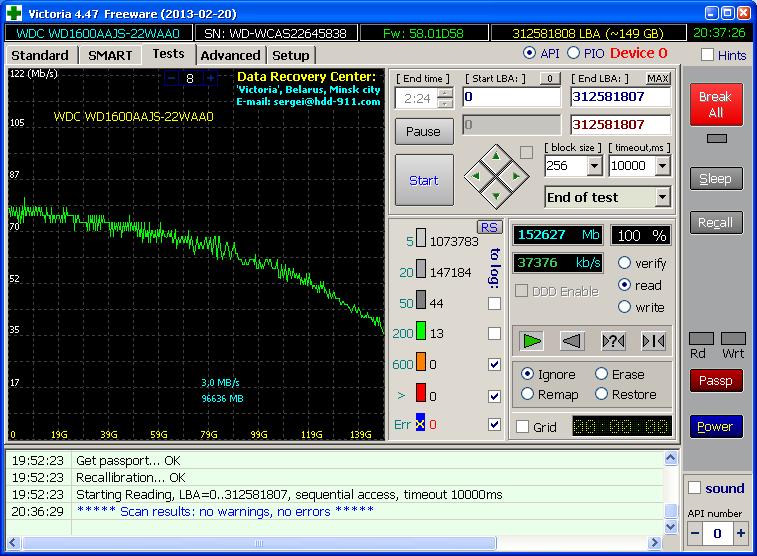This screenshot has width=757, height=556.
Task: Increase End time using spinner up arrow
Action: pos(446,93)
